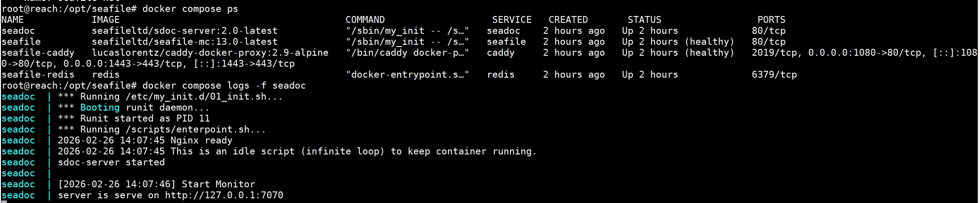The width and height of the screenshot is (980, 203).
Task: Open the http://127.0.0.1:7070 URL
Action: [224, 195]
